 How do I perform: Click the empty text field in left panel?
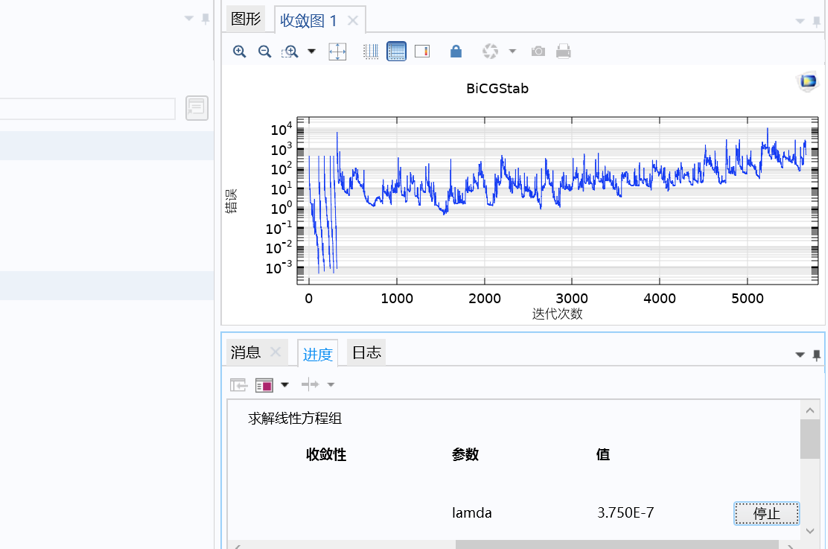pos(88,108)
